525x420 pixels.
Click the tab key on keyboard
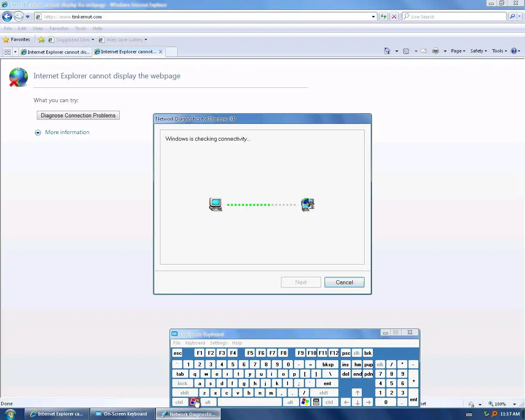[x=180, y=374]
